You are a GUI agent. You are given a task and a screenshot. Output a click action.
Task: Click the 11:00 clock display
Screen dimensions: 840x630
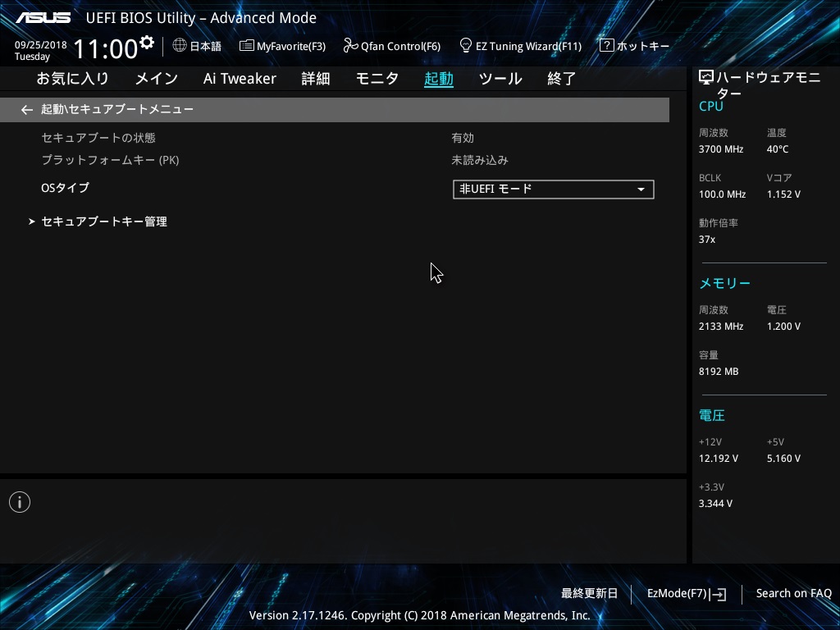(x=106, y=48)
